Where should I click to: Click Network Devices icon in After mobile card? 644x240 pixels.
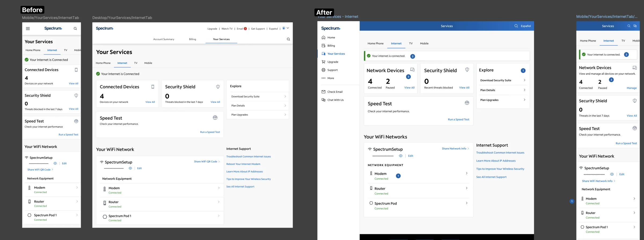coord(635,68)
